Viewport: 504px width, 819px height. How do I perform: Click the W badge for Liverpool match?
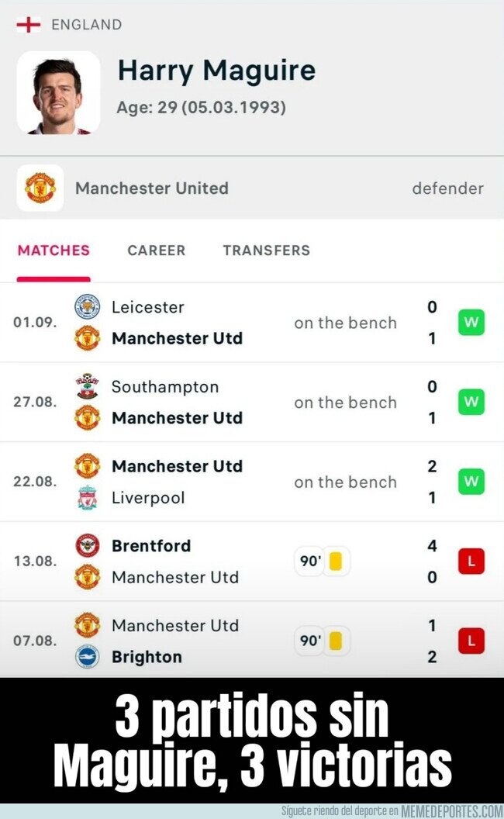tap(471, 482)
